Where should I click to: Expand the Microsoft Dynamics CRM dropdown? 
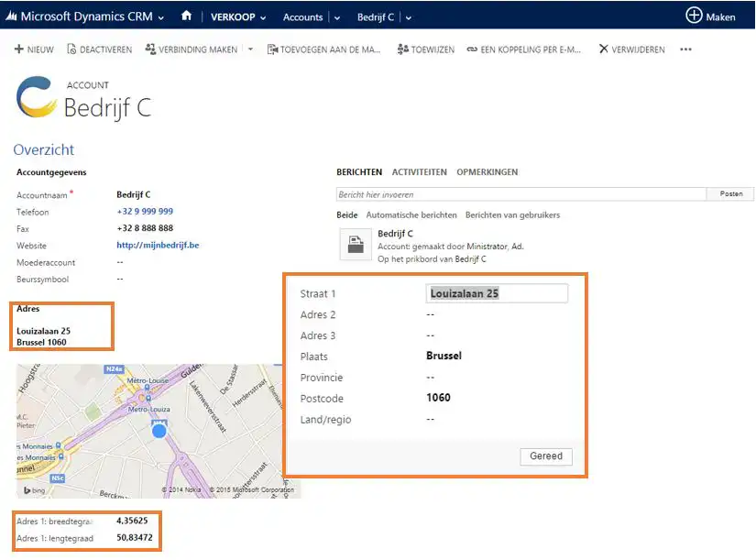(x=161, y=16)
